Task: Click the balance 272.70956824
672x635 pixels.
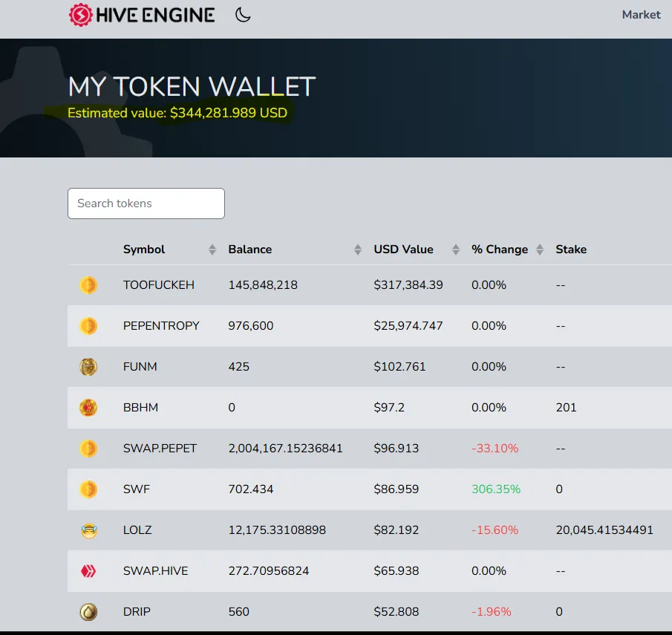Action: 269,571
